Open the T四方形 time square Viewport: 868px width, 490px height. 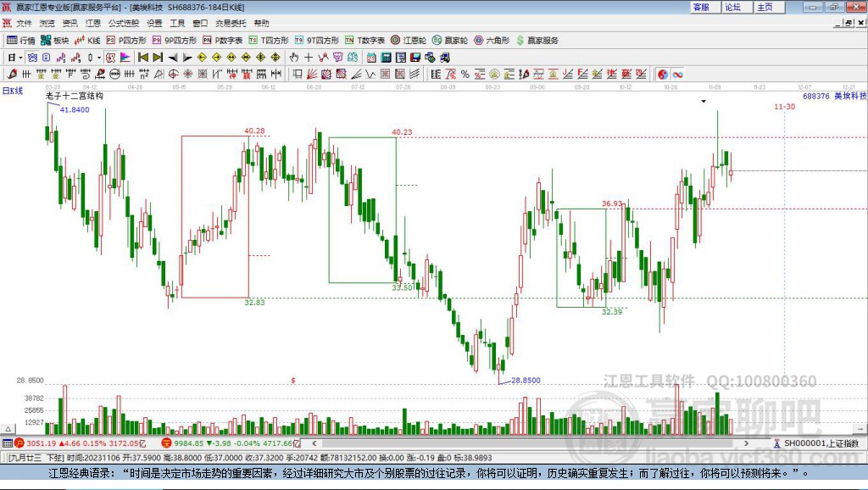point(269,41)
